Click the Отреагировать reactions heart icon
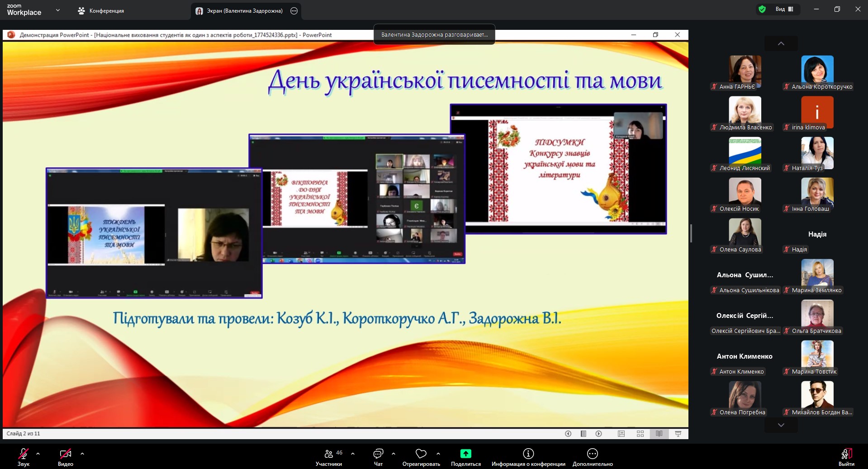 tap(421, 454)
